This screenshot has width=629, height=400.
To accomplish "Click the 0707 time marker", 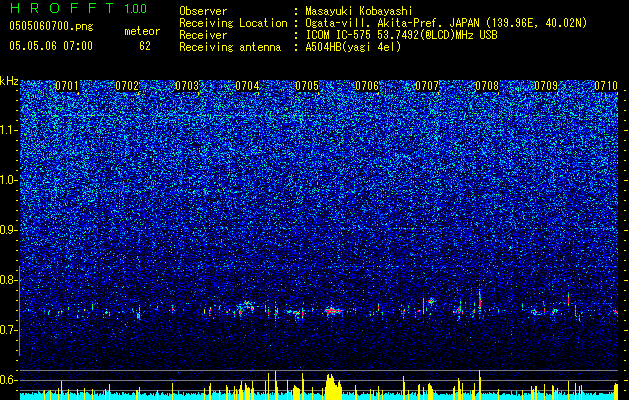I will [427, 86].
